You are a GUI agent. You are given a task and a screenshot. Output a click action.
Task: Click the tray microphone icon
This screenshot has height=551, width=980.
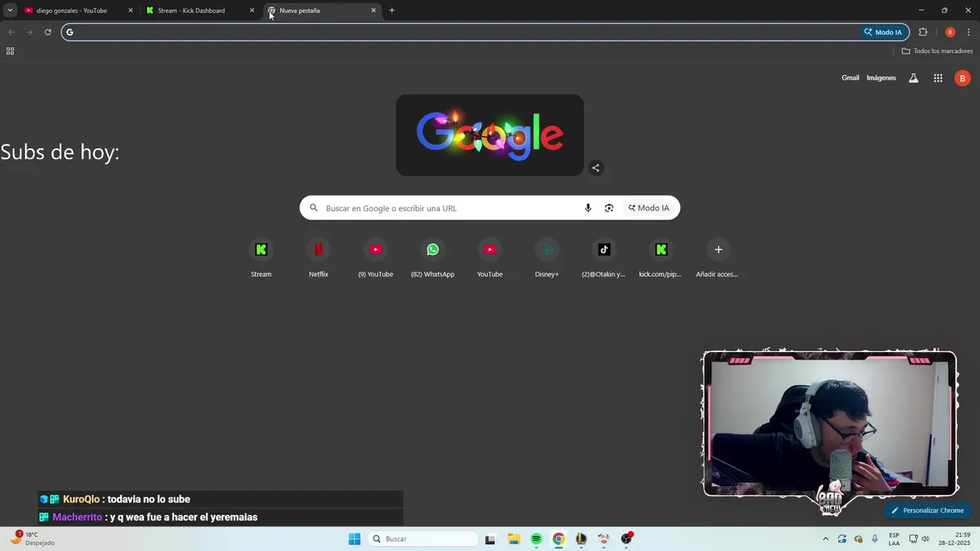tap(875, 539)
